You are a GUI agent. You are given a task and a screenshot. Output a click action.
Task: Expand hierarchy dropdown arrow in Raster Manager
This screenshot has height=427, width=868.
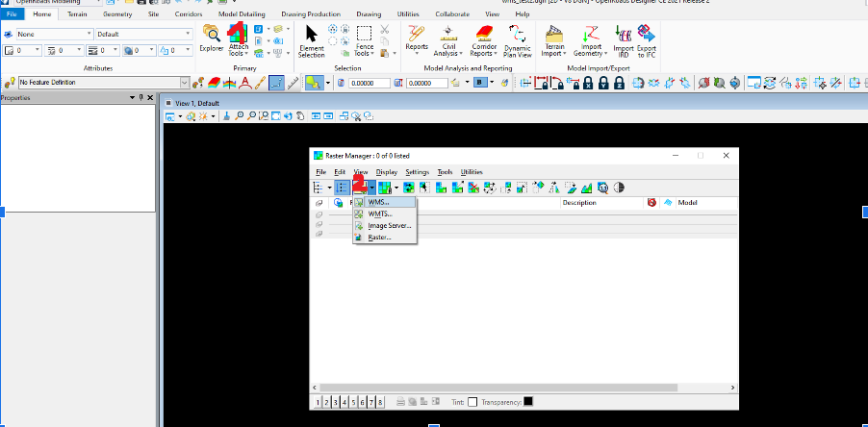329,188
